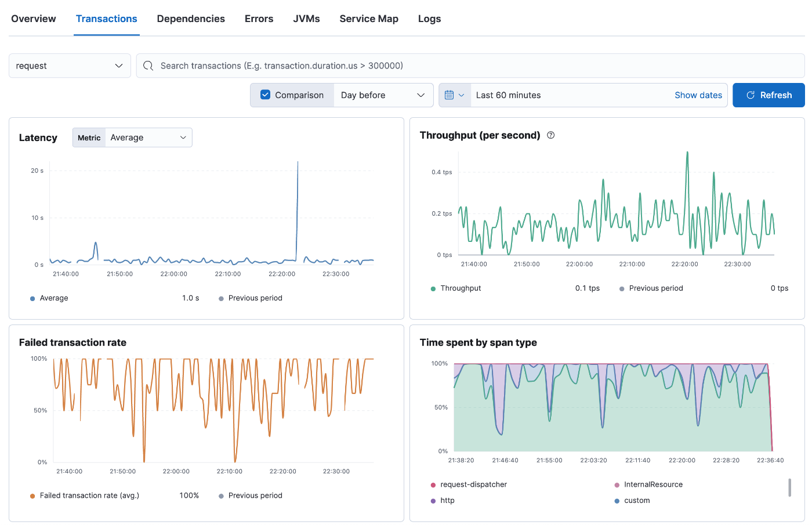The width and height of the screenshot is (812, 525).
Task: Click the Show dates link
Action: [698, 95]
